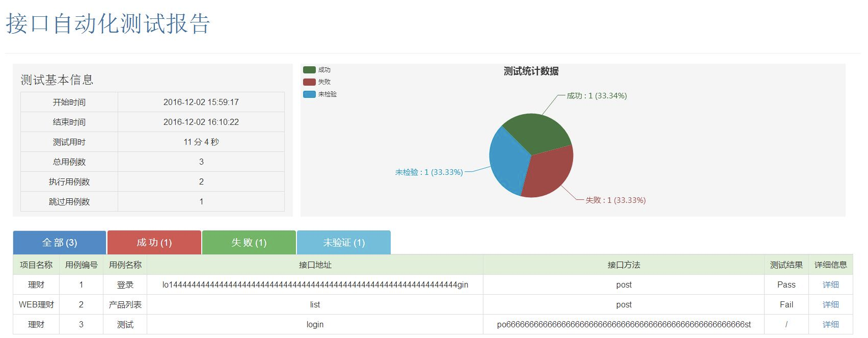
Task: Click the 用例编号 column header
Action: tap(81, 265)
